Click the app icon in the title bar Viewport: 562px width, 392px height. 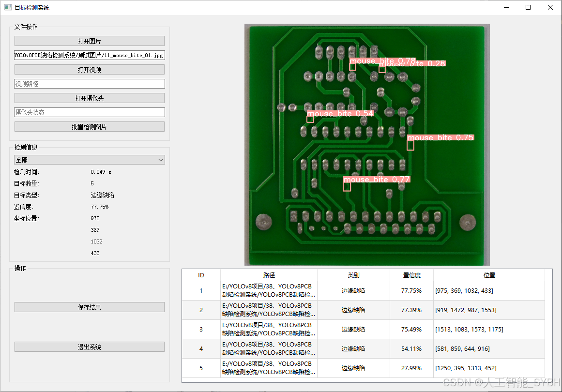coord(8,7)
